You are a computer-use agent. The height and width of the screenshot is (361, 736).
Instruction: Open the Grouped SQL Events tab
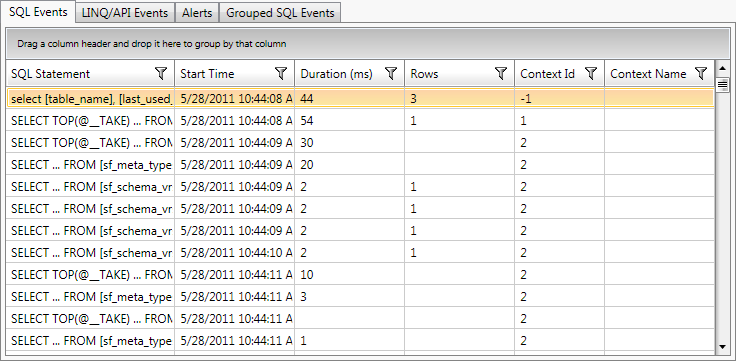pyautogui.click(x=280, y=13)
